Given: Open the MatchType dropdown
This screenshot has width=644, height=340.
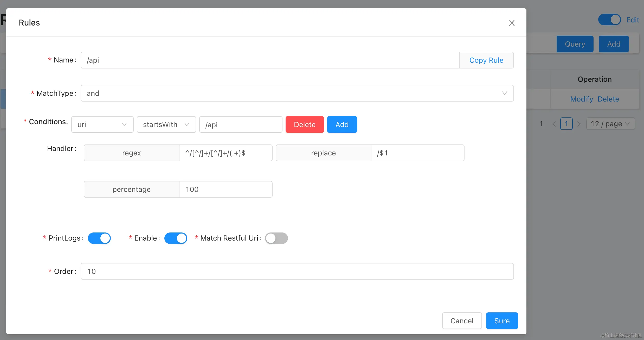Looking at the screenshot, I should (297, 93).
